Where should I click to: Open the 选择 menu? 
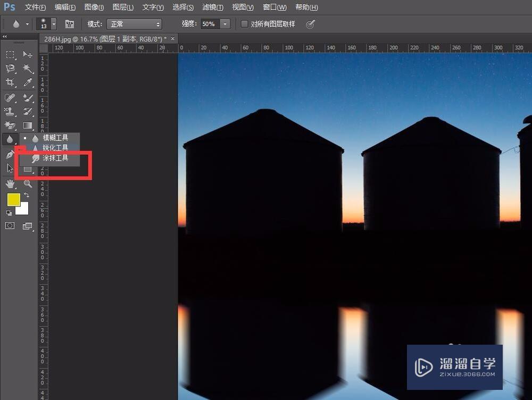pyautogui.click(x=182, y=7)
